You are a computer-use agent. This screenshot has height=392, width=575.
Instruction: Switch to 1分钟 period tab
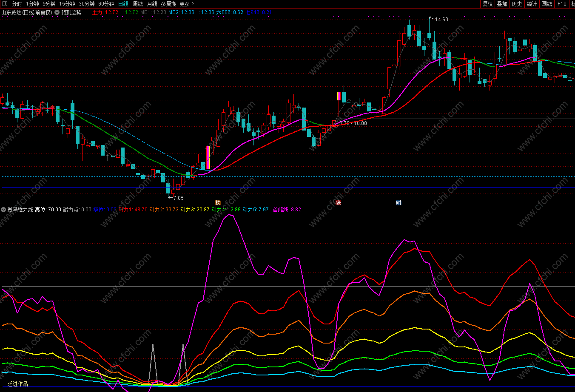(x=32, y=4)
